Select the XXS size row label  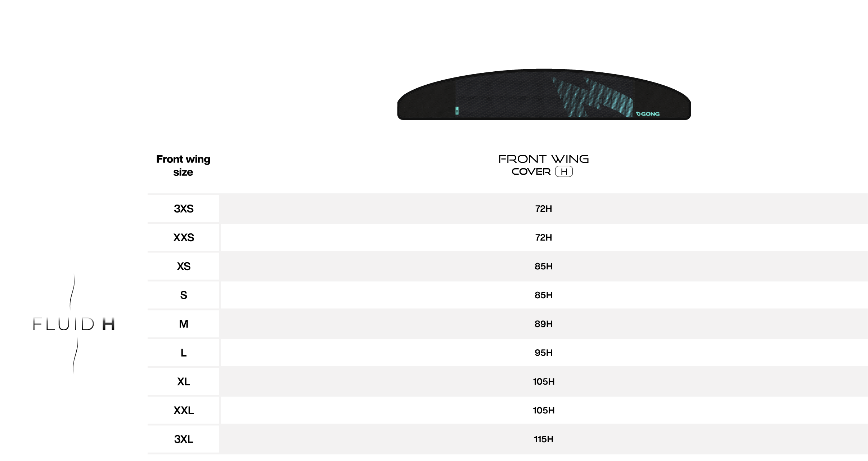point(184,237)
